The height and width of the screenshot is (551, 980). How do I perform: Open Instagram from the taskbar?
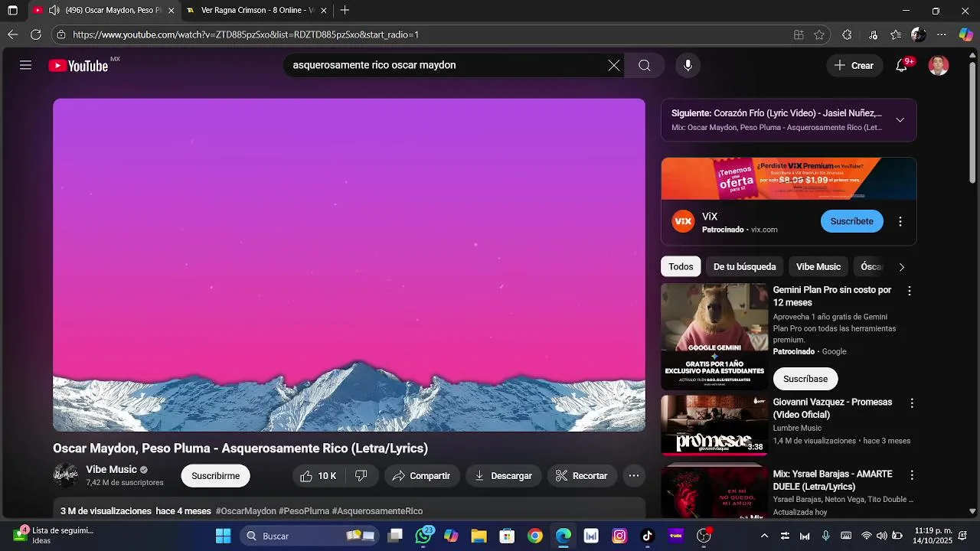[619, 536]
